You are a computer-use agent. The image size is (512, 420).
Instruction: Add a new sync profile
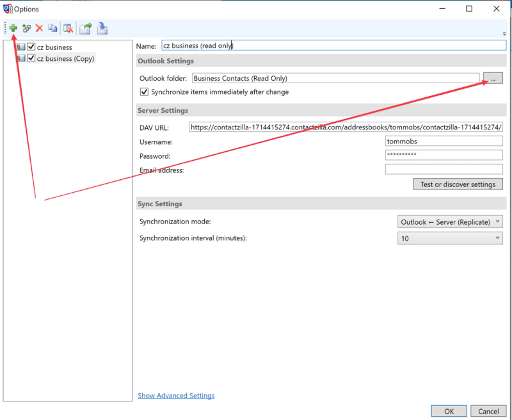pyautogui.click(x=13, y=28)
